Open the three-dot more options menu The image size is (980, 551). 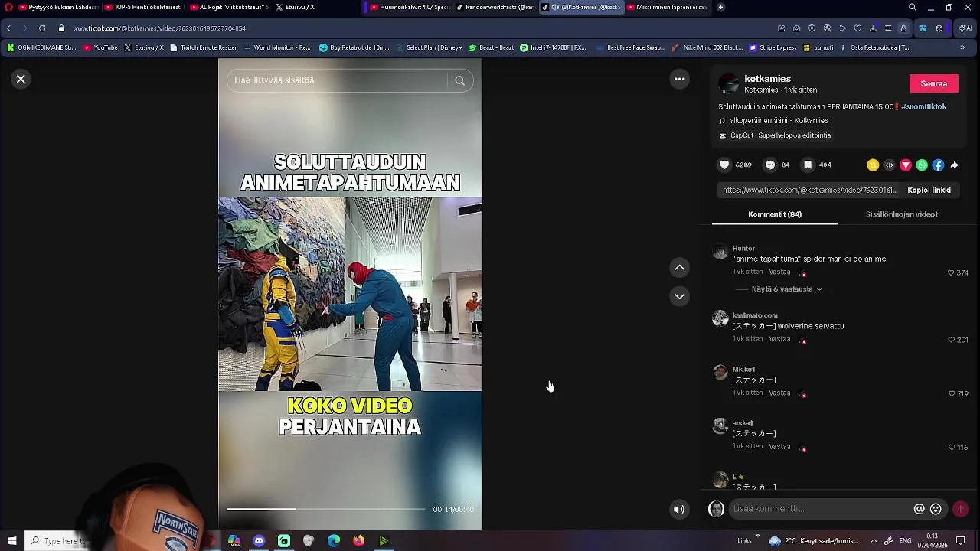coord(679,79)
